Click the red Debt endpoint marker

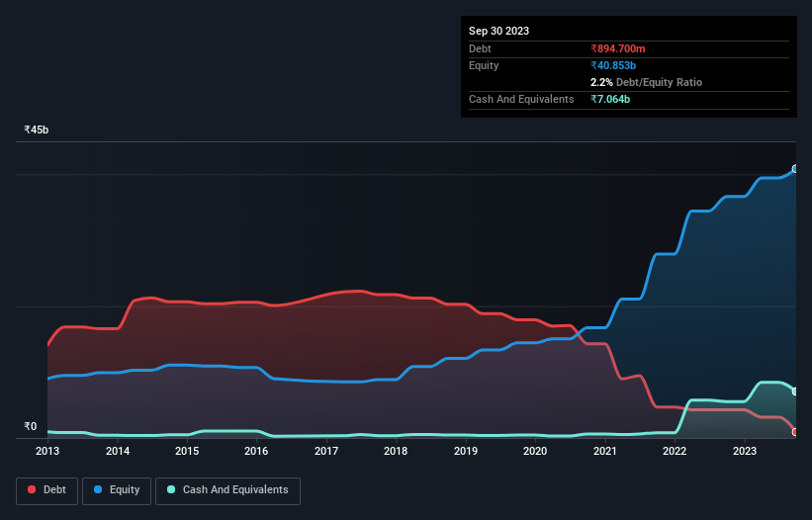tap(795, 432)
